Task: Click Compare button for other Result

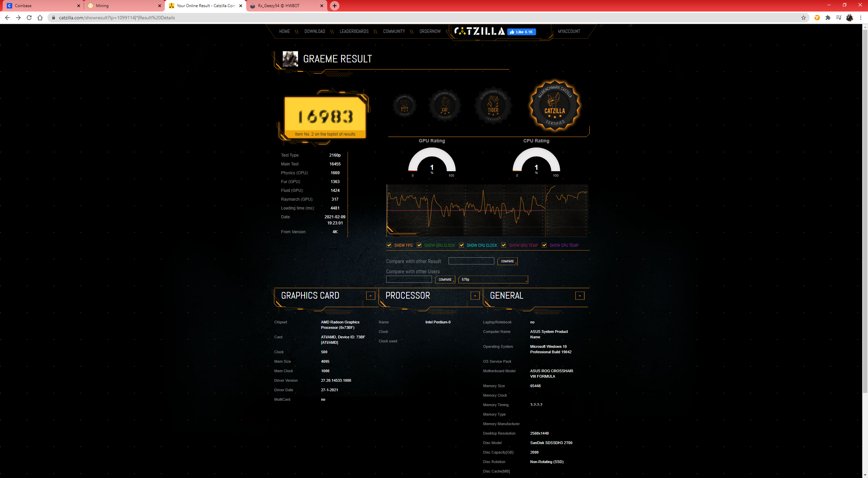Action: [x=507, y=261]
